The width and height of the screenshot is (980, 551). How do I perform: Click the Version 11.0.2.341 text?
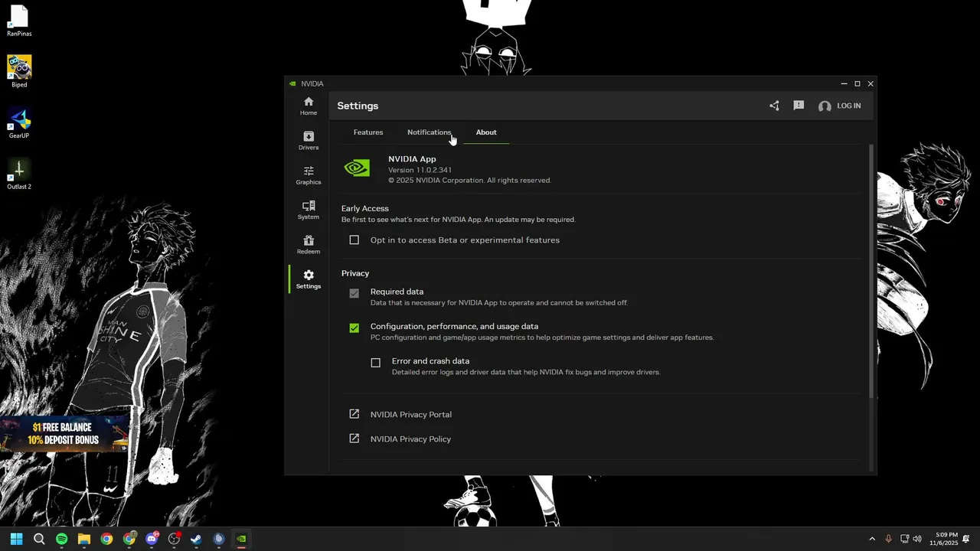[x=420, y=170]
